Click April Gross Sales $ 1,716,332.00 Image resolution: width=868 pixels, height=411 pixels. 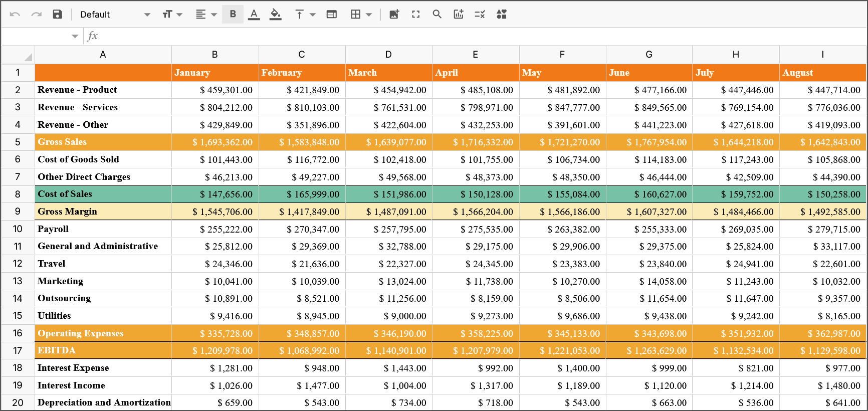(476, 142)
